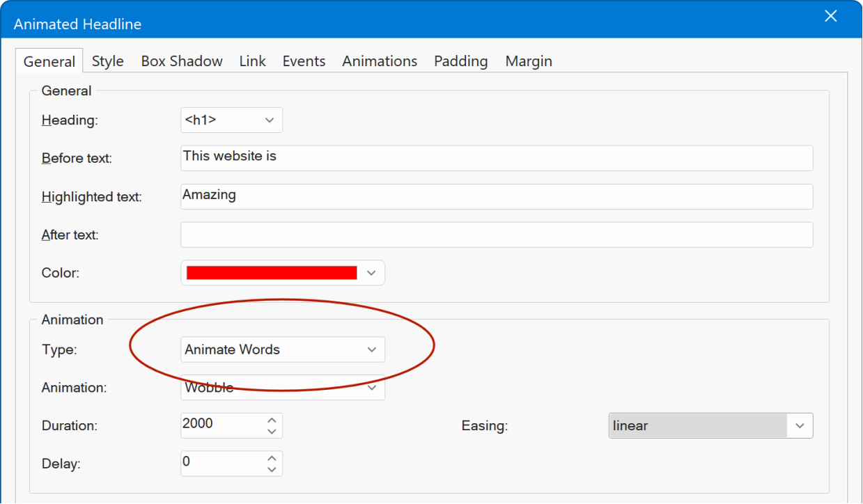Viewport: 863px width, 504px height.
Task: Open the Color picker dropdown arrow
Action: [x=371, y=273]
